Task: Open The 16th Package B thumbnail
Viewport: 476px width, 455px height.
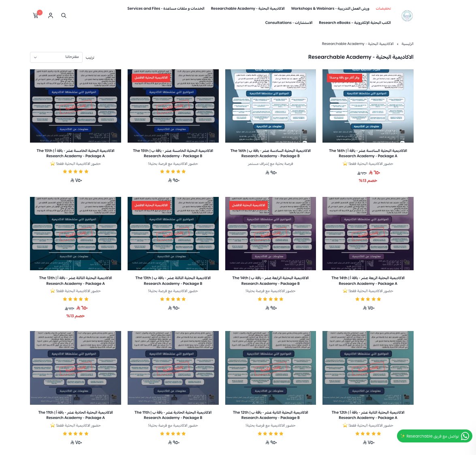Action: (271, 106)
